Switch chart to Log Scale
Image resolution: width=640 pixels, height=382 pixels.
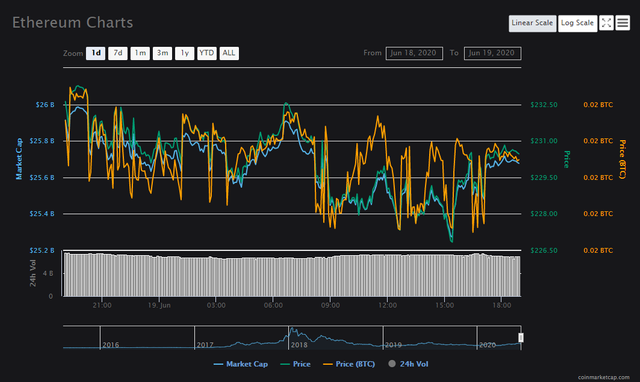pos(577,23)
